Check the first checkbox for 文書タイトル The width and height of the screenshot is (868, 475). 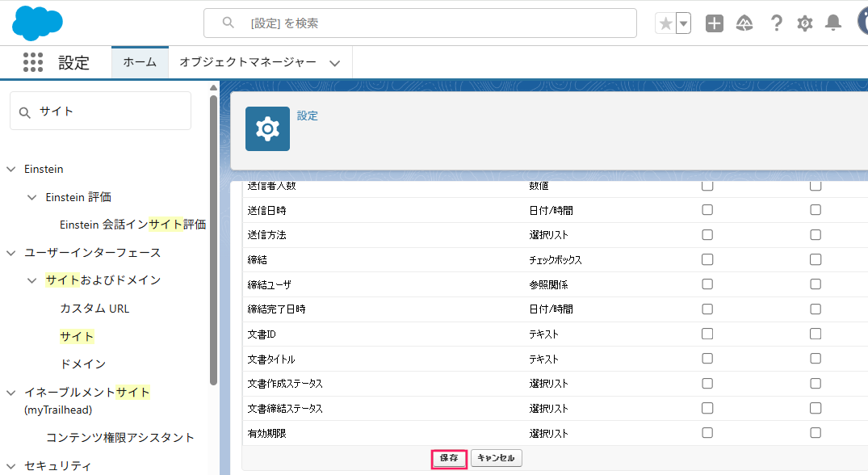(x=707, y=358)
